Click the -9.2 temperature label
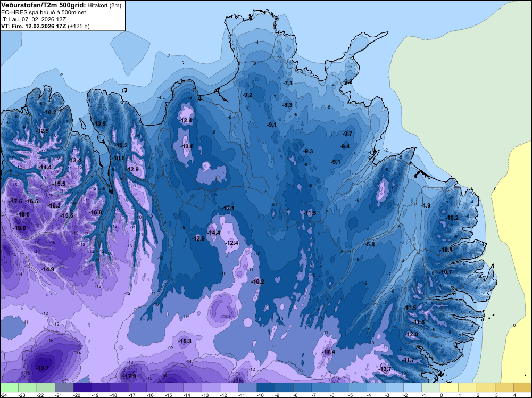Viewport: 532px width, 398px height. (248, 95)
